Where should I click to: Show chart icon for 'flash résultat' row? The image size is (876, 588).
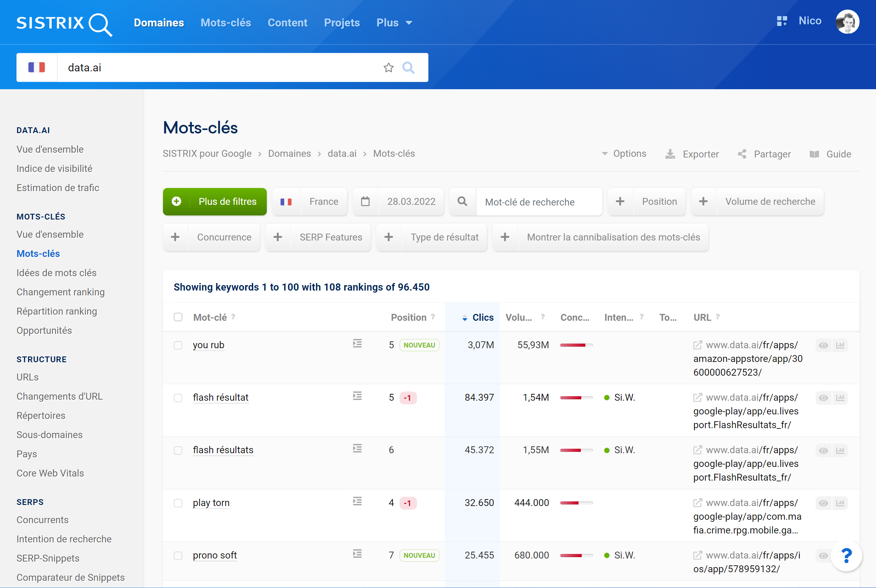click(840, 398)
